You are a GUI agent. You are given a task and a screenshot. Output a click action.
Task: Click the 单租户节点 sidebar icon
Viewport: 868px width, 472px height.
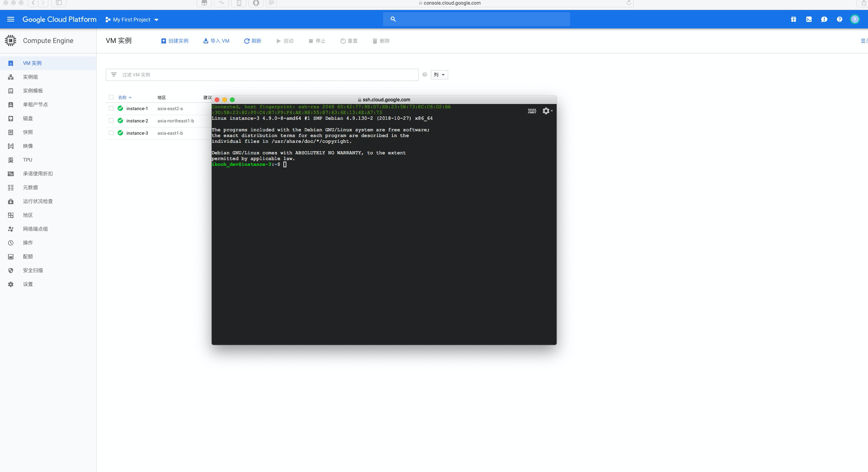click(11, 105)
